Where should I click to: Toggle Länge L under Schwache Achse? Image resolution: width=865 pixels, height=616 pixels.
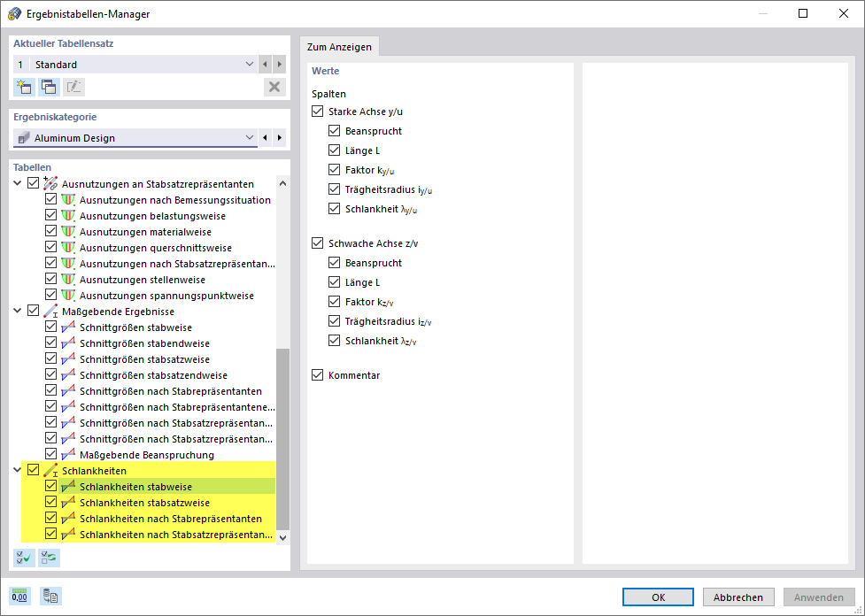pyautogui.click(x=335, y=282)
